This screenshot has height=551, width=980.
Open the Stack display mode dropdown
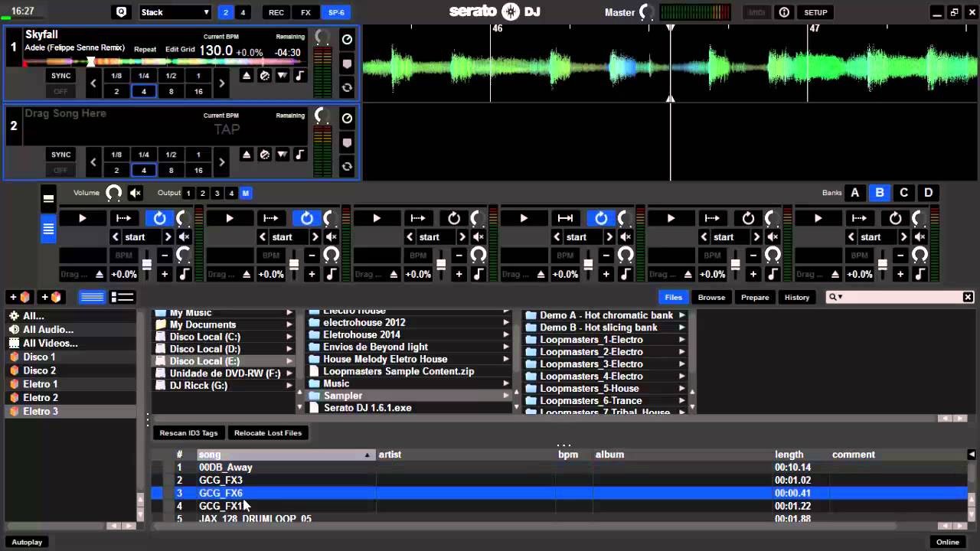pos(175,12)
